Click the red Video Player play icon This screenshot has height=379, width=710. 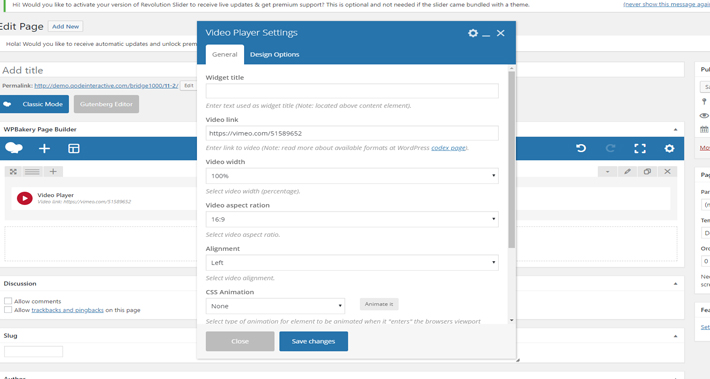click(24, 198)
